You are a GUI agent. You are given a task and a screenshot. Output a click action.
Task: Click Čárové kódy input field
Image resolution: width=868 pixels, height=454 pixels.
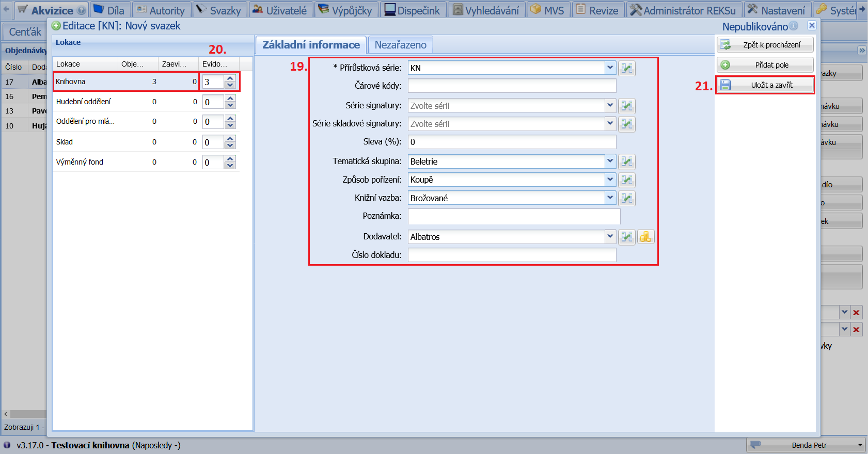click(512, 86)
